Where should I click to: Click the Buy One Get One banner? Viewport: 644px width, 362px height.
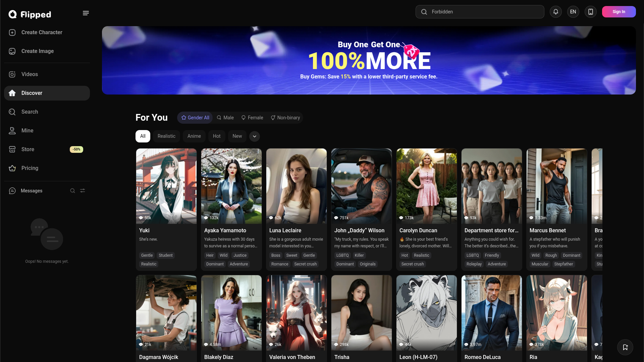tap(369, 60)
